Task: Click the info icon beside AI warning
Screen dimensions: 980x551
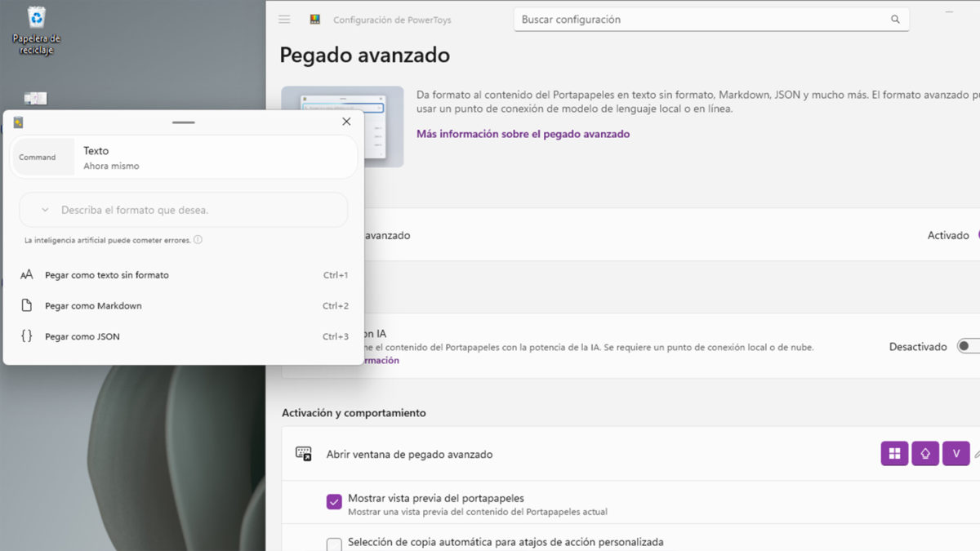Action: (198, 240)
